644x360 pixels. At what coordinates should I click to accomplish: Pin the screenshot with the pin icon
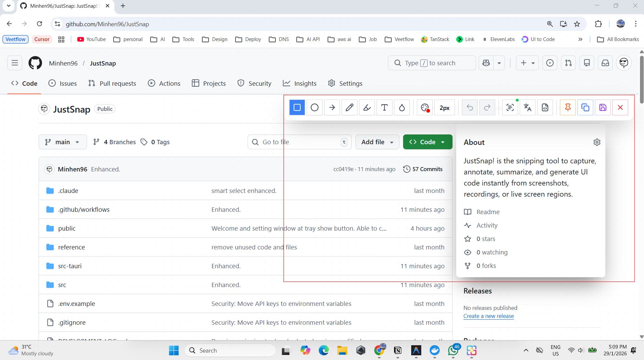[568, 108]
